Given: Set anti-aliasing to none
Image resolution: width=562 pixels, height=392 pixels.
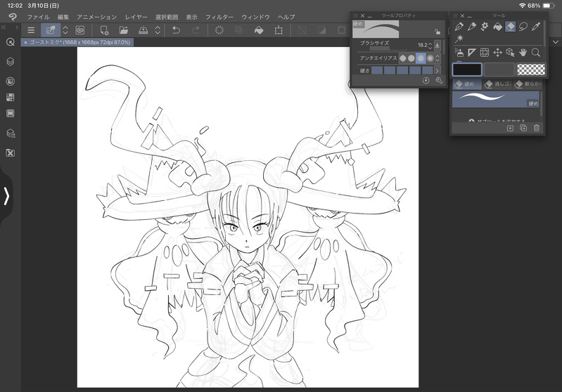Looking at the screenshot, I should (403, 58).
